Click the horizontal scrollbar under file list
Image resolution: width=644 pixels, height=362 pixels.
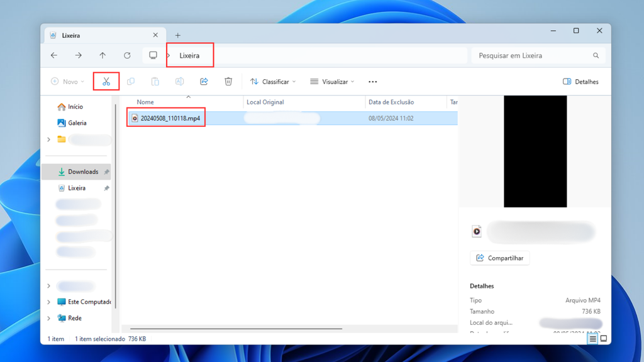click(236, 328)
